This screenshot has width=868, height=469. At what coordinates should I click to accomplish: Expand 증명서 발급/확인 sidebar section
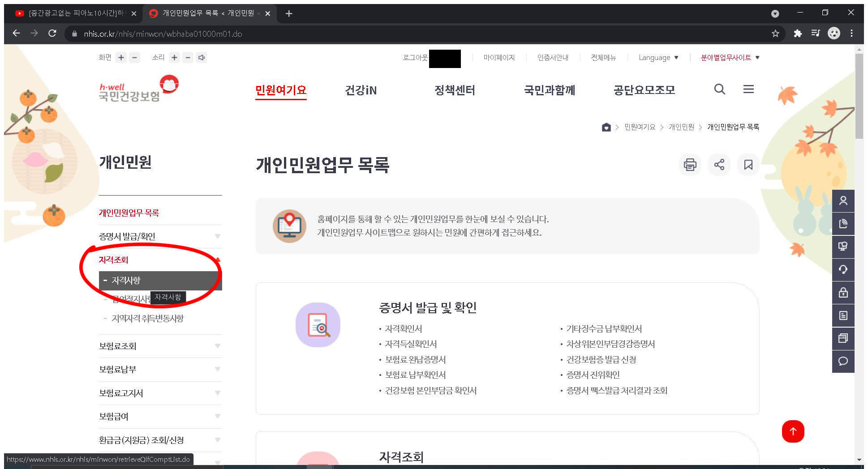[x=160, y=236]
